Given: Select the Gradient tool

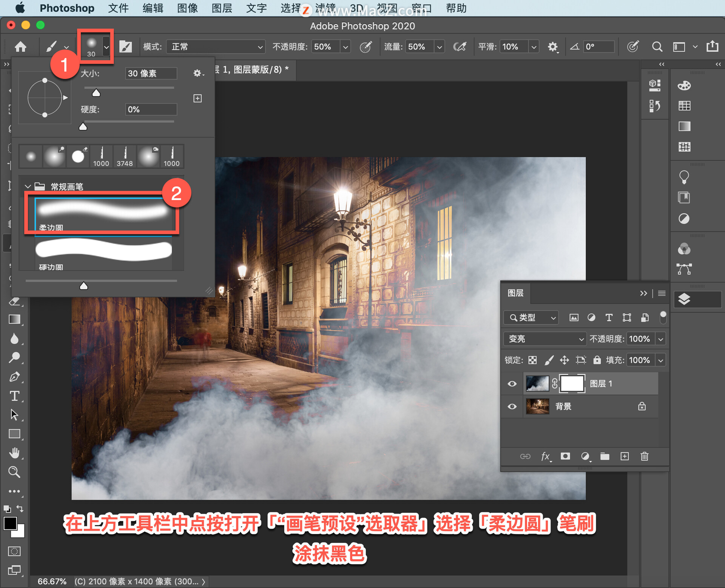Looking at the screenshot, I should click(x=14, y=319).
